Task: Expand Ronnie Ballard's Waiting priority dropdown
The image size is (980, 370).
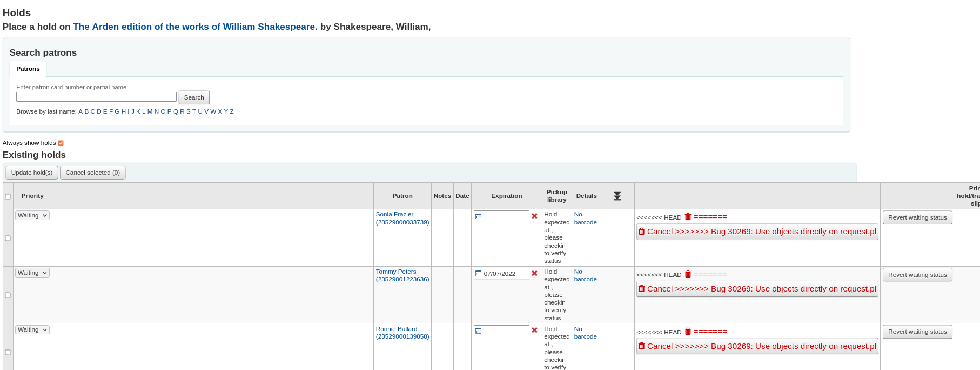Action: click(32, 329)
